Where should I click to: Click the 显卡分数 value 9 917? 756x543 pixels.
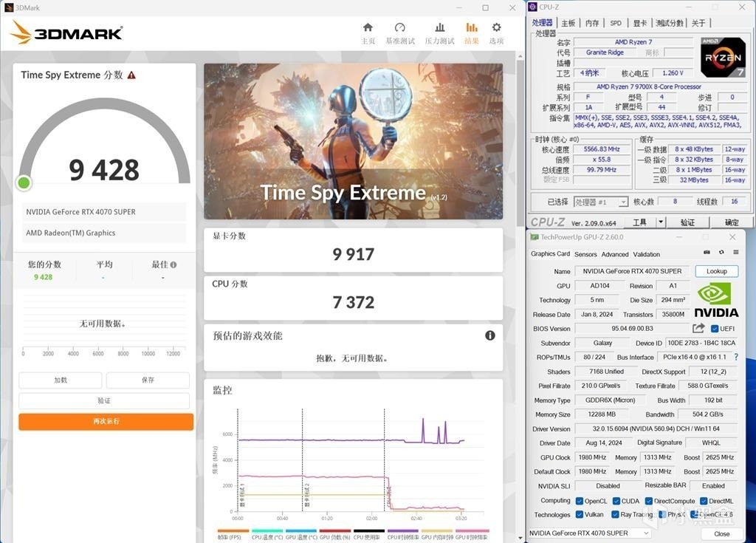click(x=353, y=254)
